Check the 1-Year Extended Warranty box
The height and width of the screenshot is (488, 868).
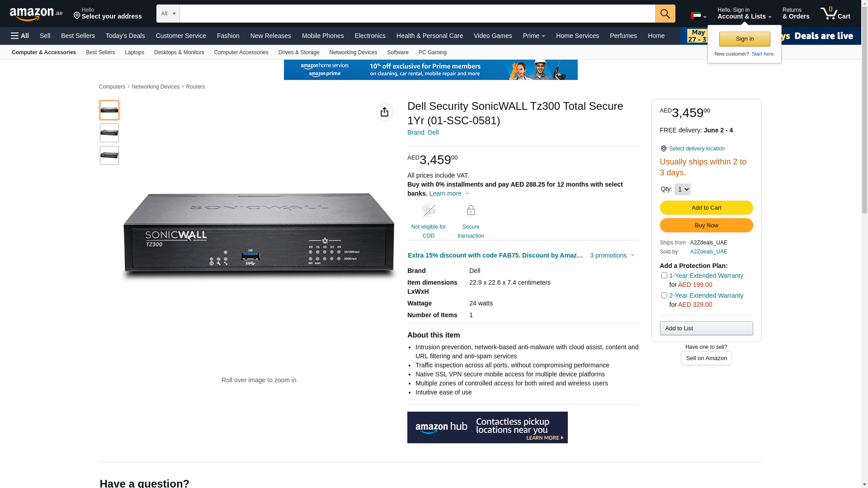tap(664, 276)
